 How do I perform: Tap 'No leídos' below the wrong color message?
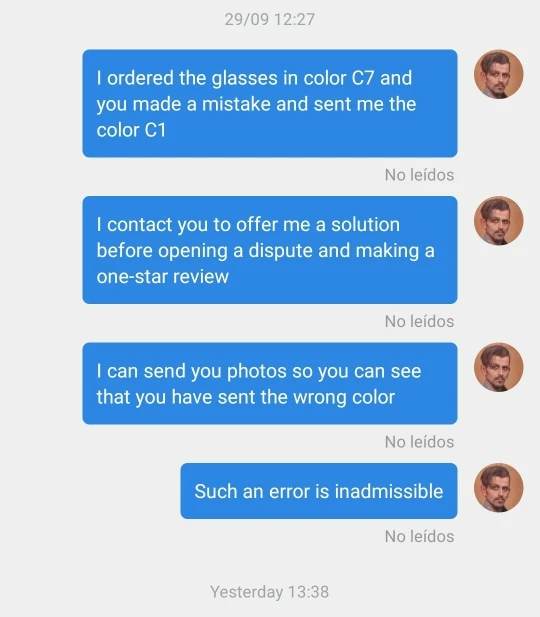[x=419, y=442]
